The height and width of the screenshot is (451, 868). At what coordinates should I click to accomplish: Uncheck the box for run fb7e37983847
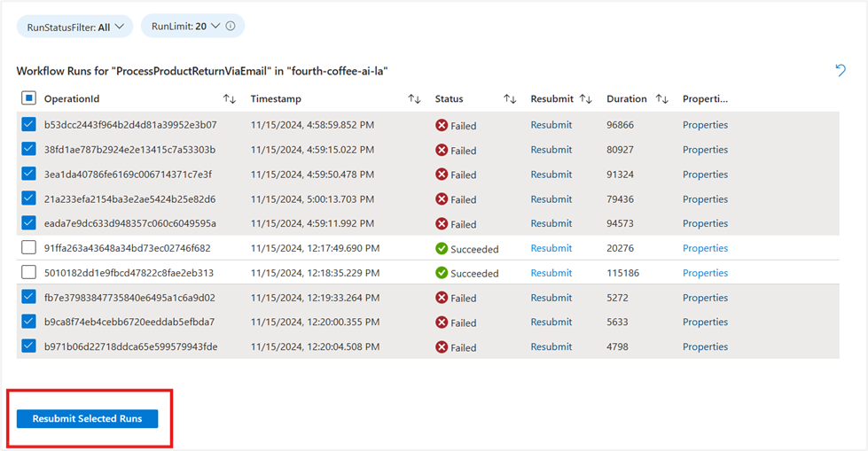[28, 297]
